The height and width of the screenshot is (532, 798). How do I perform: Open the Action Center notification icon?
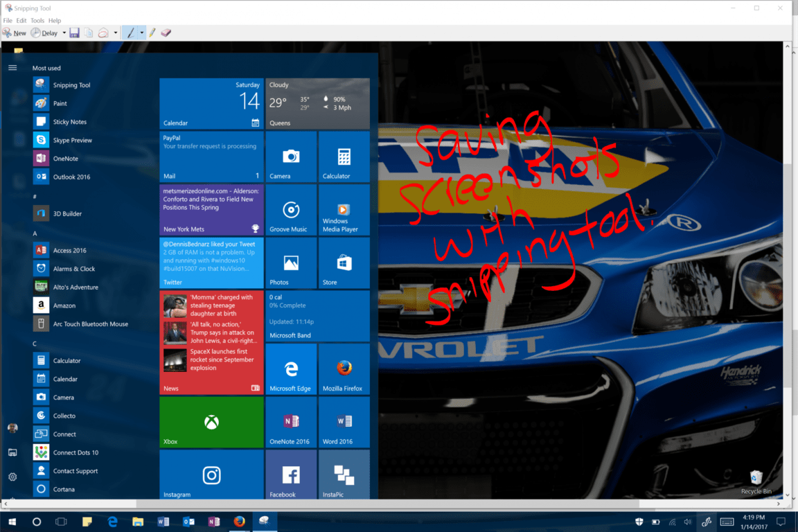click(x=781, y=522)
